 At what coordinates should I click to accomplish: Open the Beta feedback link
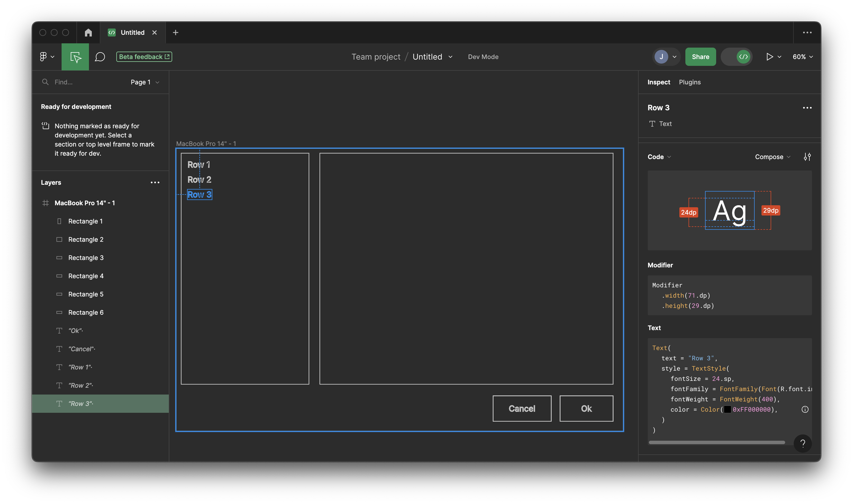point(144,56)
